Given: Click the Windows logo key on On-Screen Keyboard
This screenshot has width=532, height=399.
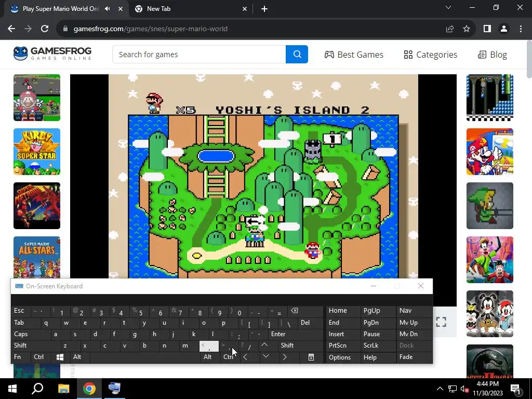Looking at the screenshot, I should (x=60, y=357).
